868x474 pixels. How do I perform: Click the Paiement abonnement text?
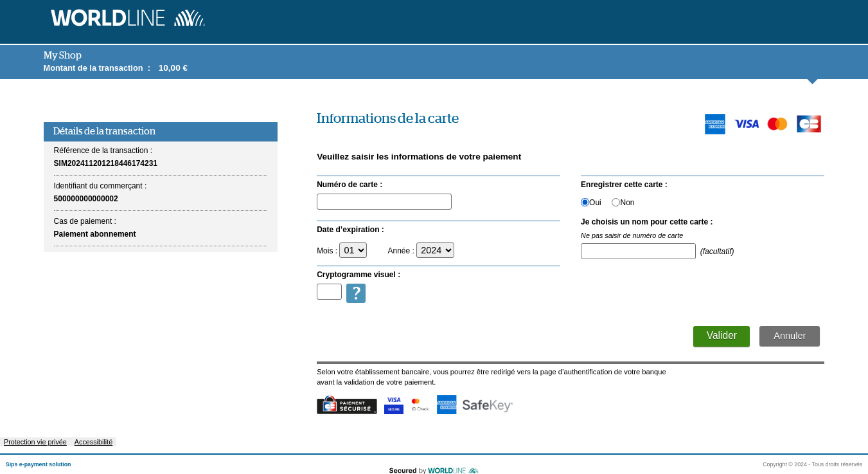coord(95,234)
